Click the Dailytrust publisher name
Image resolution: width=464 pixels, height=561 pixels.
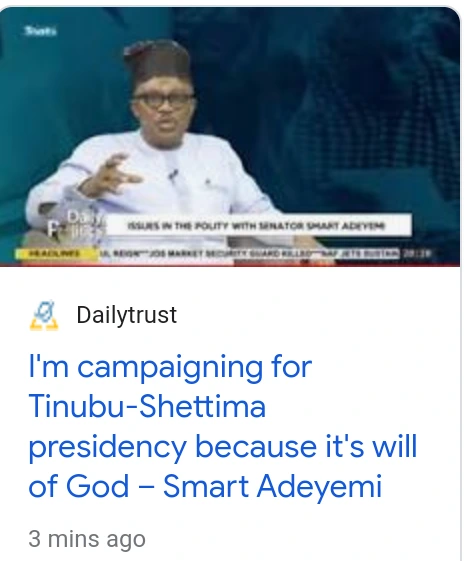click(127, 315)
